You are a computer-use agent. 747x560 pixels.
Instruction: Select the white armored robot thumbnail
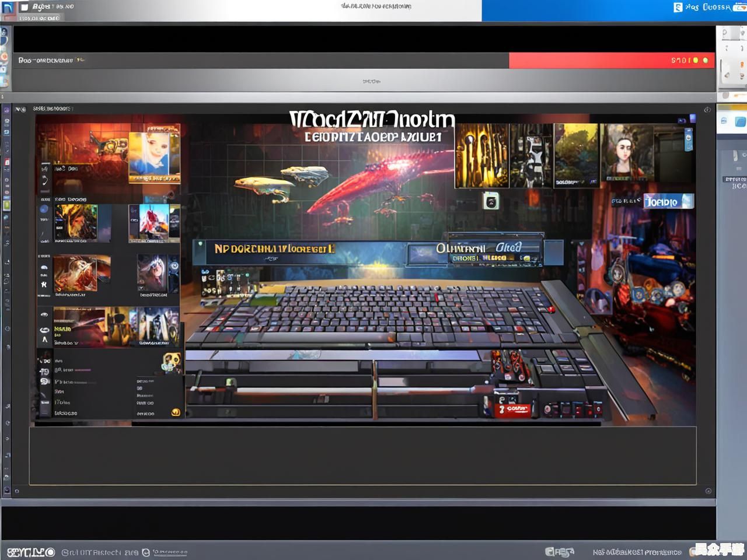pos(531,155)
